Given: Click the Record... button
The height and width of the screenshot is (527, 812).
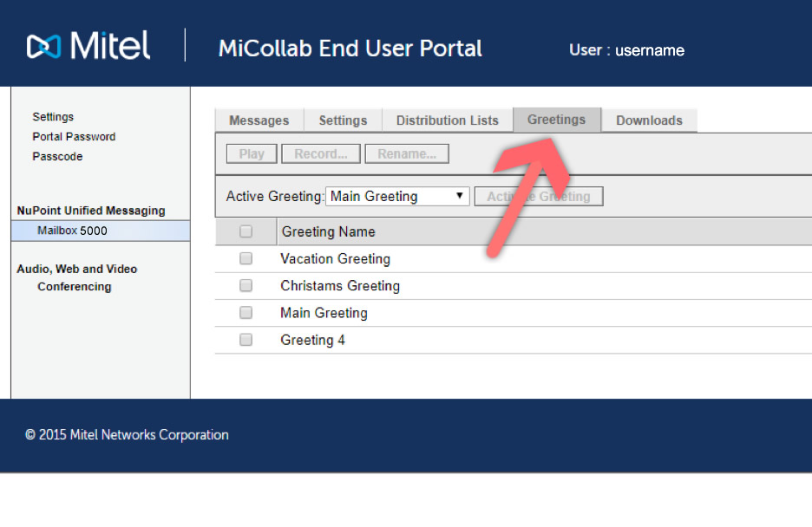Looking at the screenshot, I should (x=321, y=154).
